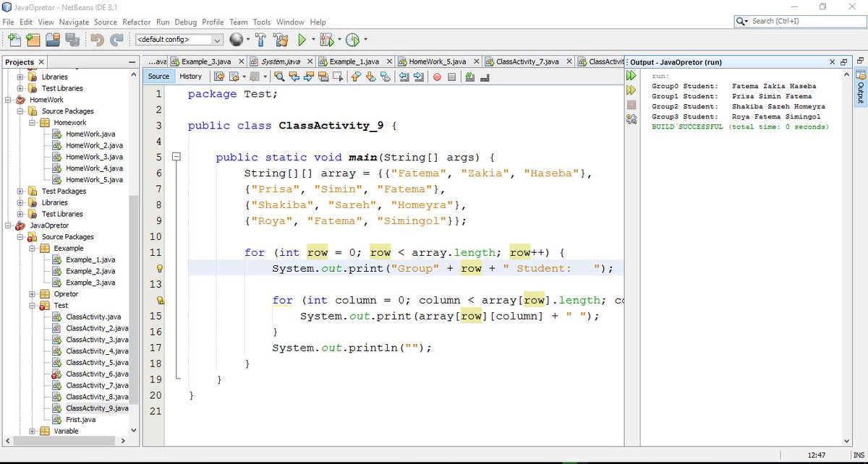Screen dimensions: 868x464
Task: Toggle Highlight Search icon in editor toolbar
Action: click(x=323, y=77)
